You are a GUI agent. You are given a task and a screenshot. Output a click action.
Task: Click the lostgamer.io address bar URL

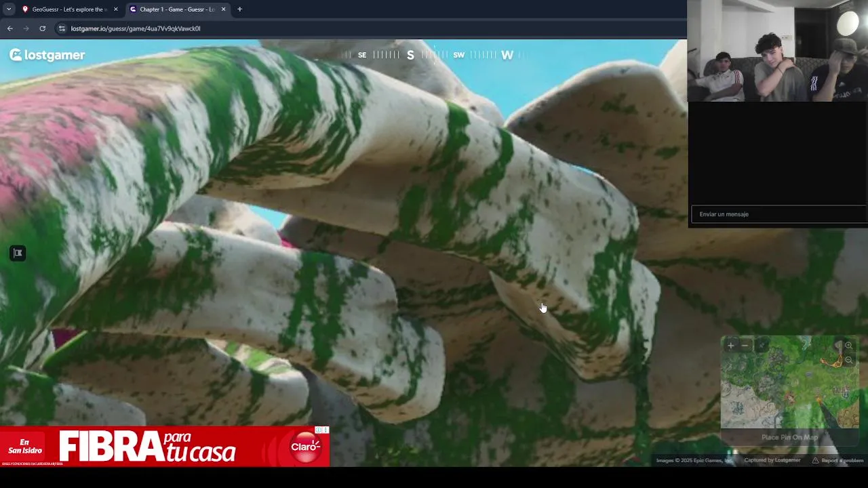pos(136,28)
